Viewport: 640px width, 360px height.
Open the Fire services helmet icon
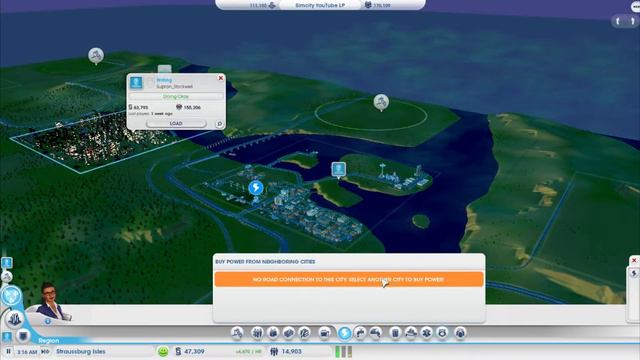(x=411, y=333)
